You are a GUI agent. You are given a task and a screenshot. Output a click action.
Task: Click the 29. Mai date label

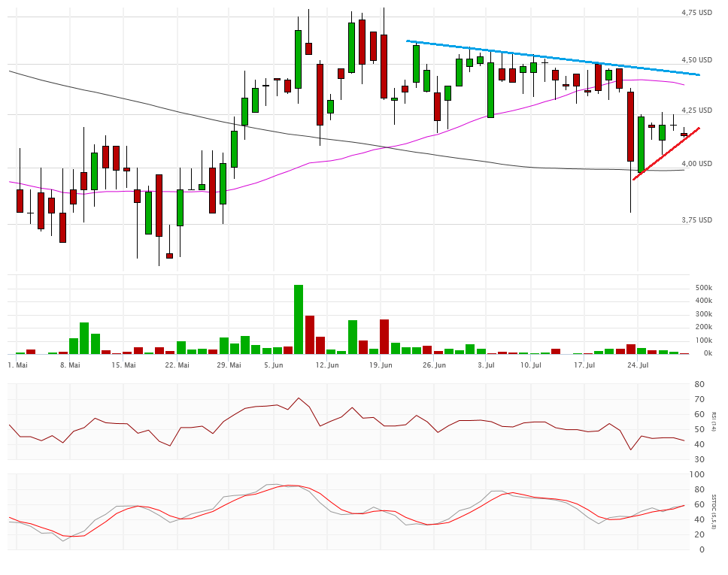pyautogui.click(x=229, y=365)
